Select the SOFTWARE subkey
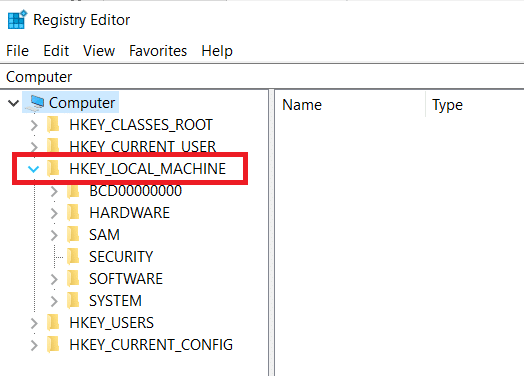Viewport: 524px width, 376px height. pos(126,279)
